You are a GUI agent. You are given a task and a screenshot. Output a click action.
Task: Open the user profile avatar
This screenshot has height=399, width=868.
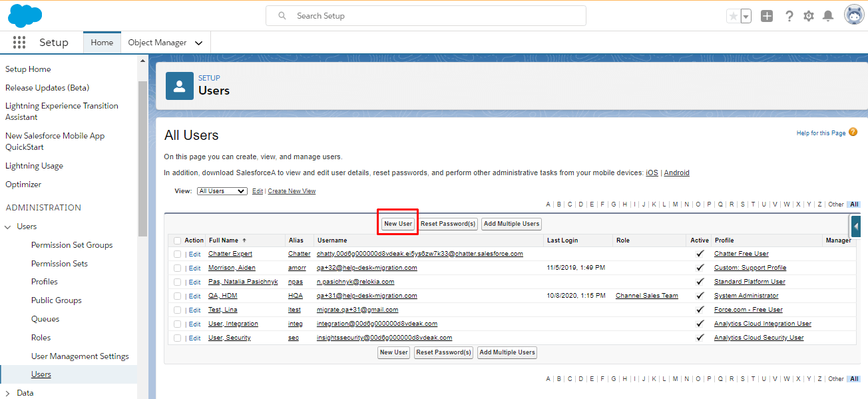854,15
